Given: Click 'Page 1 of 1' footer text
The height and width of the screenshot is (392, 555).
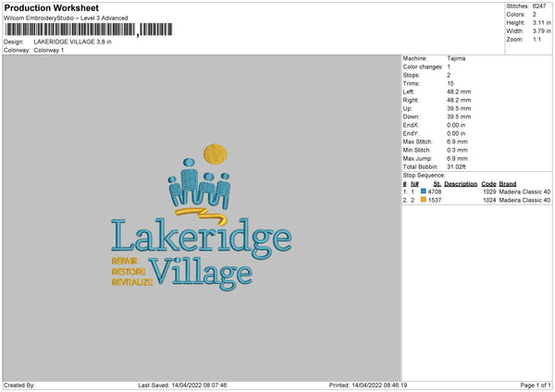Looking at the screenshot, I should (x=536, y=385).
